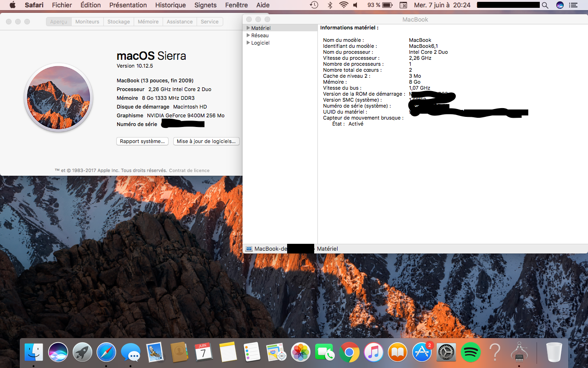Image resolution: width=588 pixels, height=368 pixels.
Task: Select Réseau in the sidebar
Action: pos(260,35)
